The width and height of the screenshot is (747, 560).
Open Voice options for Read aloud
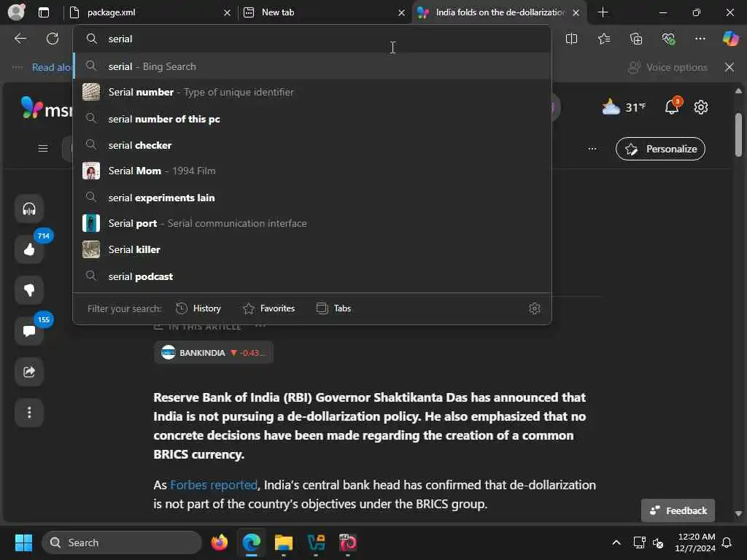(x=667, y=67)
